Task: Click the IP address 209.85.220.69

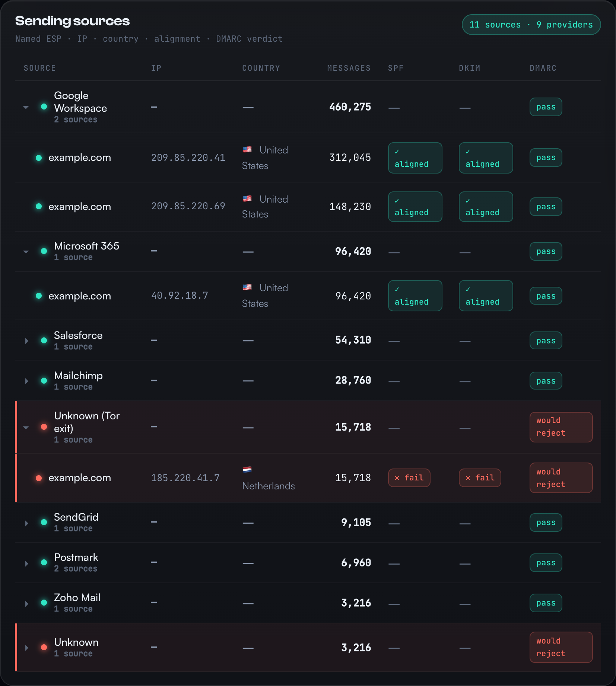Action: (188, 206)
